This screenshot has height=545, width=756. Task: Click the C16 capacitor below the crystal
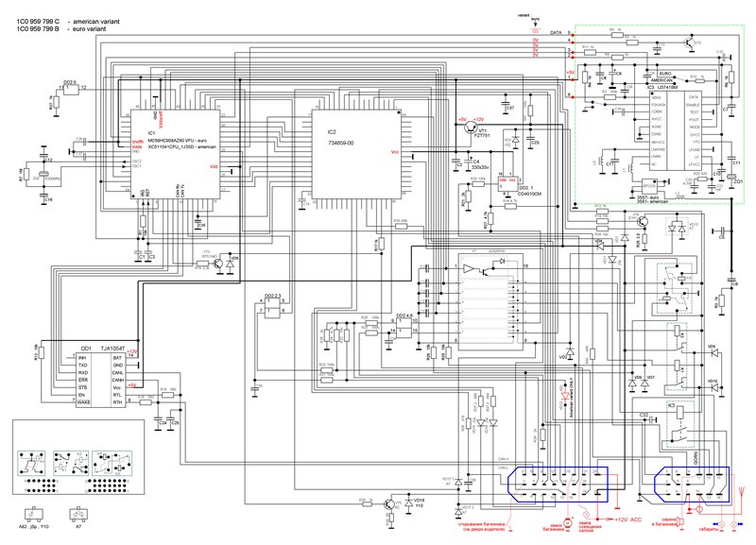(x=44, y=195)
